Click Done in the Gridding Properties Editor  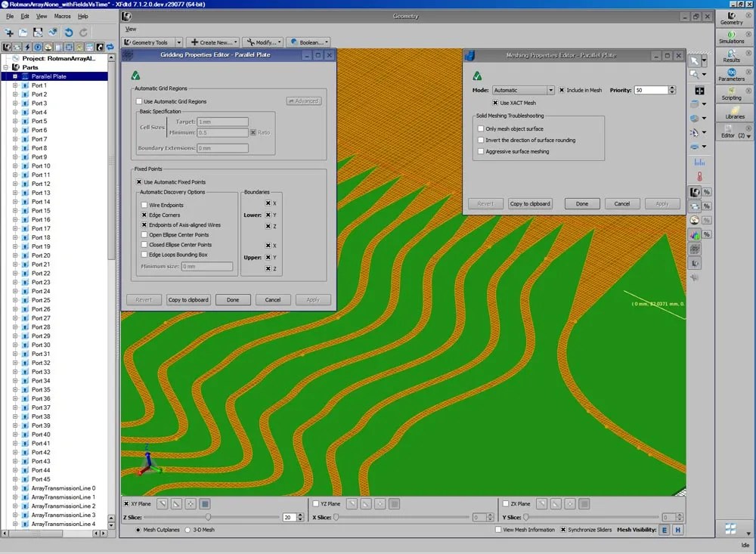coord(233,299)
